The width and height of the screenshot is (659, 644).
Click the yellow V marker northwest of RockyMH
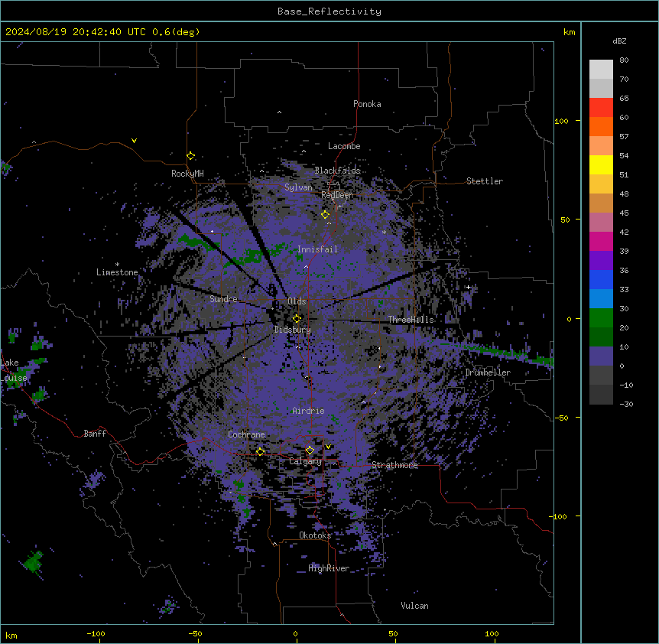[x=134, y=141]
